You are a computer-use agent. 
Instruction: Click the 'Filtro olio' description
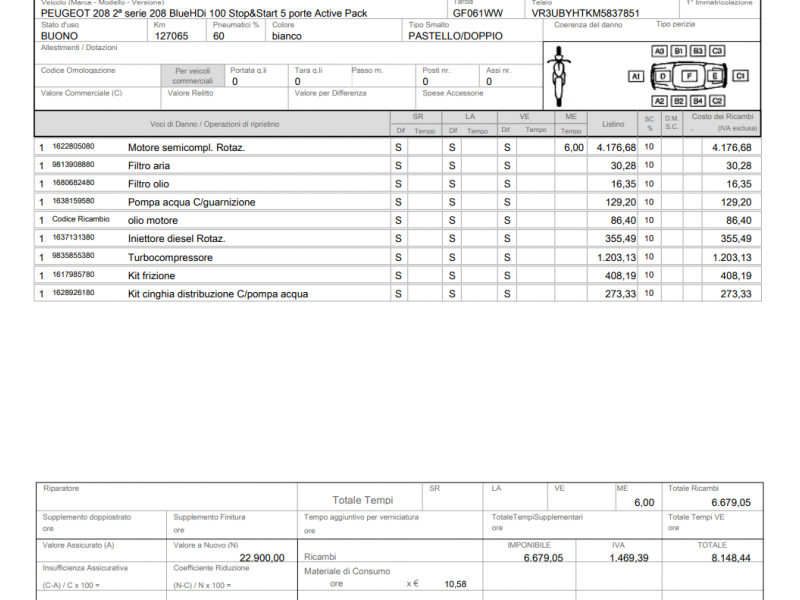(148, 184)
